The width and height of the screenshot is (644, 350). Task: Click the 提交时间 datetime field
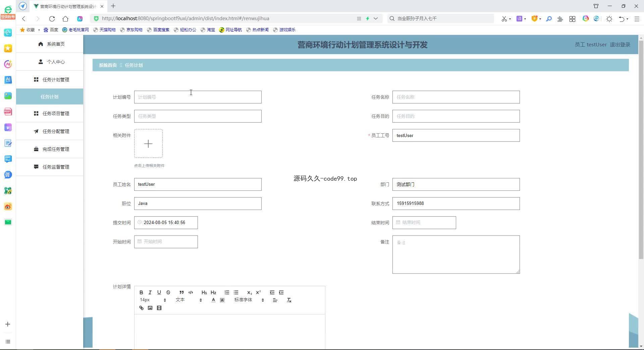(x=166, y=223)
